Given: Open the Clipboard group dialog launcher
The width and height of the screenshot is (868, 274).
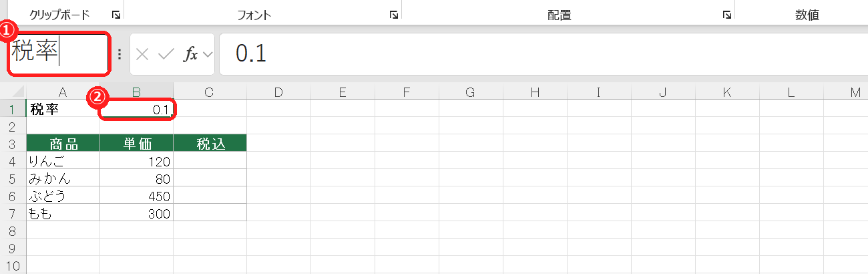Looking at the screenshot, I should click(x=116, y=15).
